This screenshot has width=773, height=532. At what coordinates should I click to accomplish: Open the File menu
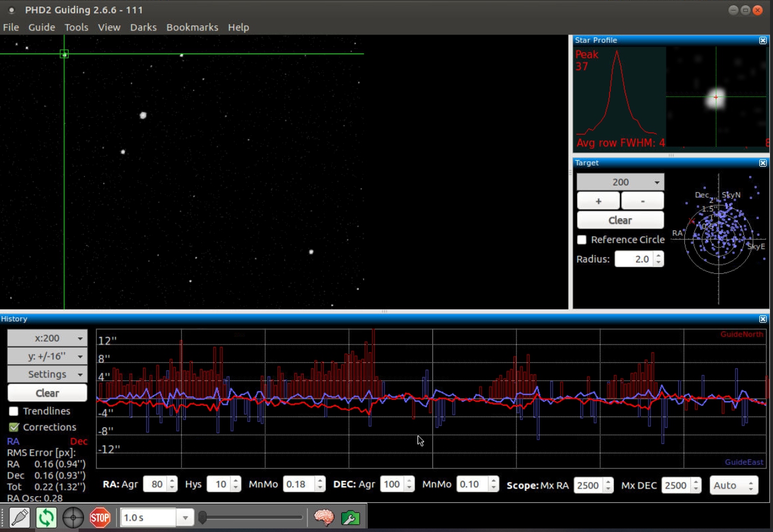pos(11,27)
